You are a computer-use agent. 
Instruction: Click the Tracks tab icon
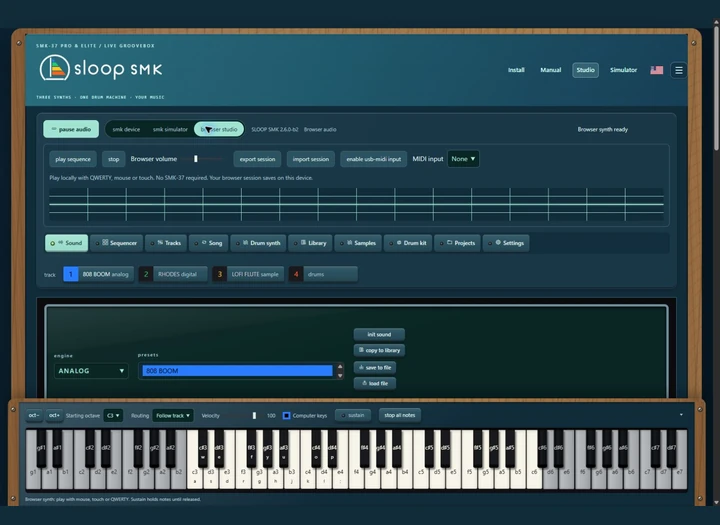coord(160,242)
